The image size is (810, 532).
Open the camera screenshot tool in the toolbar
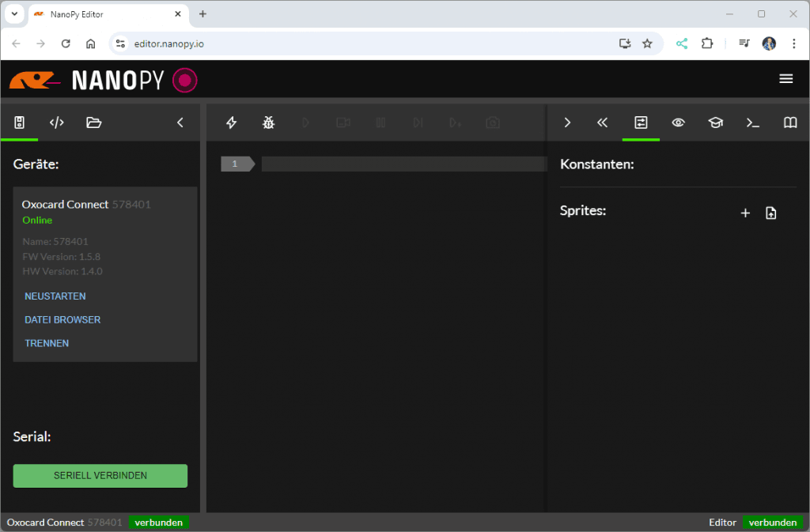492,123
